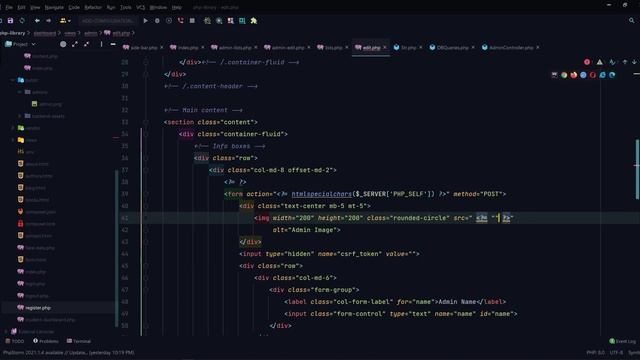
Task: Click the Stop square button in the toolbar
Action: click(192, 21)
